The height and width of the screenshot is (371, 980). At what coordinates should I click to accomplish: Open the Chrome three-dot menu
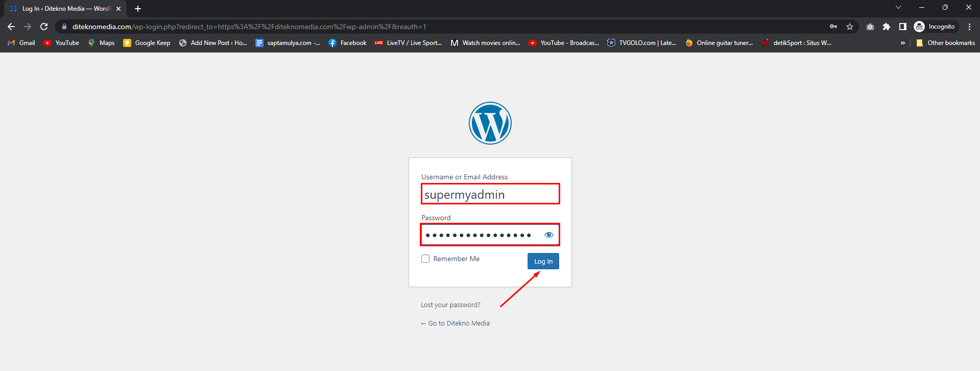(x=969, y=27)
